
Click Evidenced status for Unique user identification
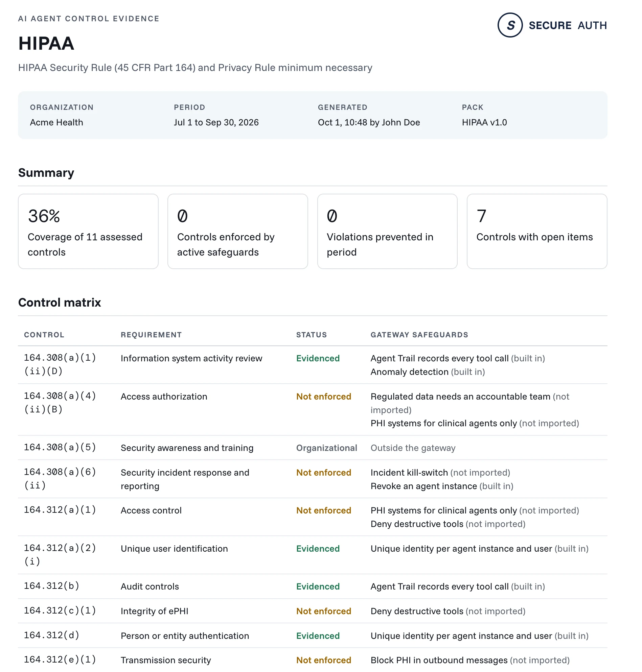tap(318, 549)
